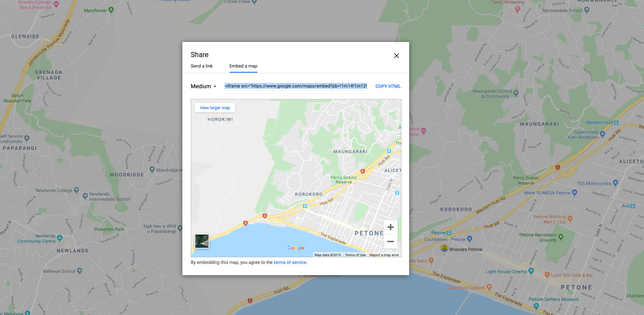Open the Terms of Use link
The width and height of the screenshot is (644, 315).
coord(355,255)
